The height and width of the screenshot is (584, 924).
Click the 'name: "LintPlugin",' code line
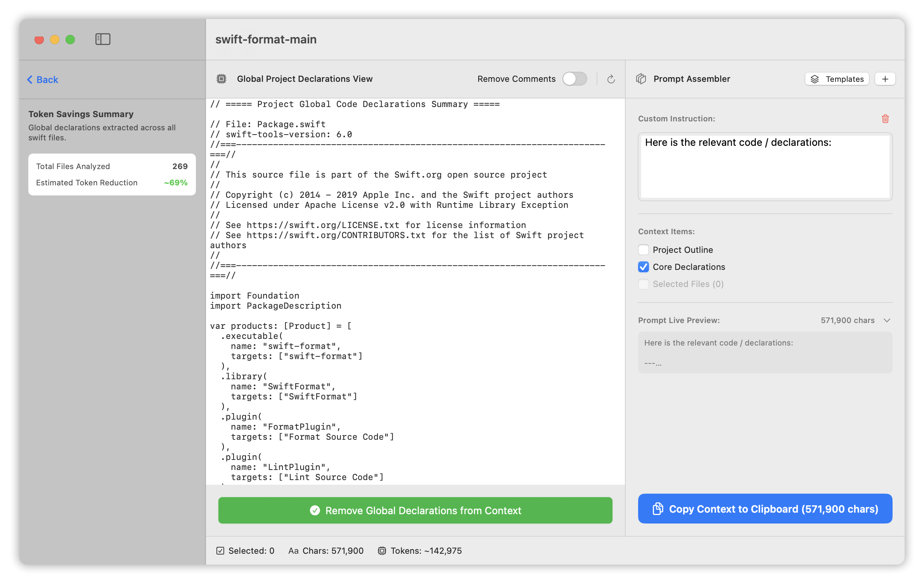click(280, 467)
